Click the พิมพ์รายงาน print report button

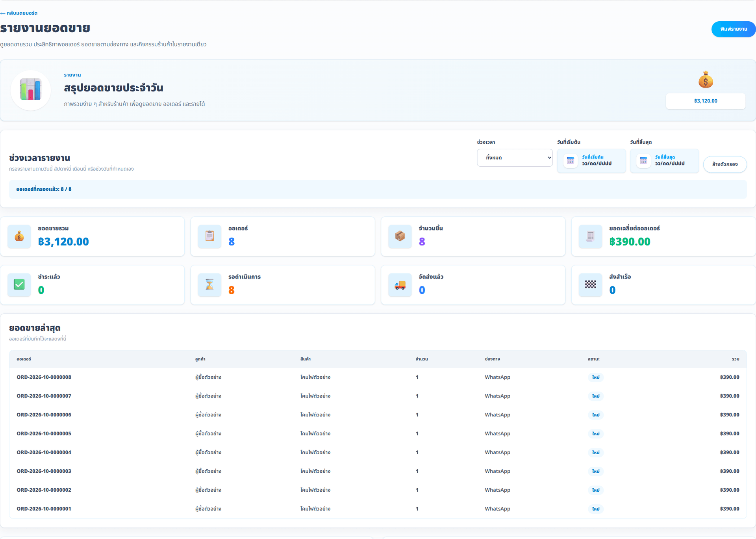pyautogui.click(x=734, y=29)
